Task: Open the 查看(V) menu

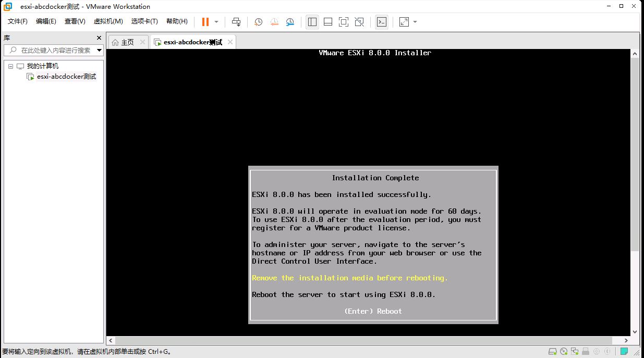Action: (x=75, y=21)
